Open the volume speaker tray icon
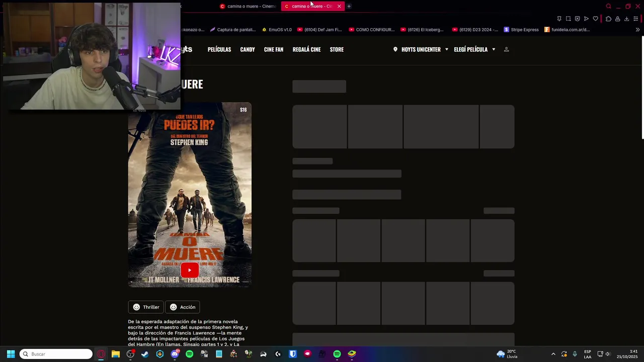This screenshot has width=644, height=362. [x=608, y=354]
